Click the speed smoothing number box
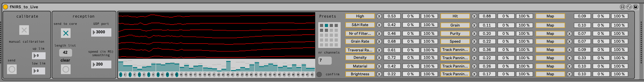The image size is (644, 82). click(x=101, y=64)
